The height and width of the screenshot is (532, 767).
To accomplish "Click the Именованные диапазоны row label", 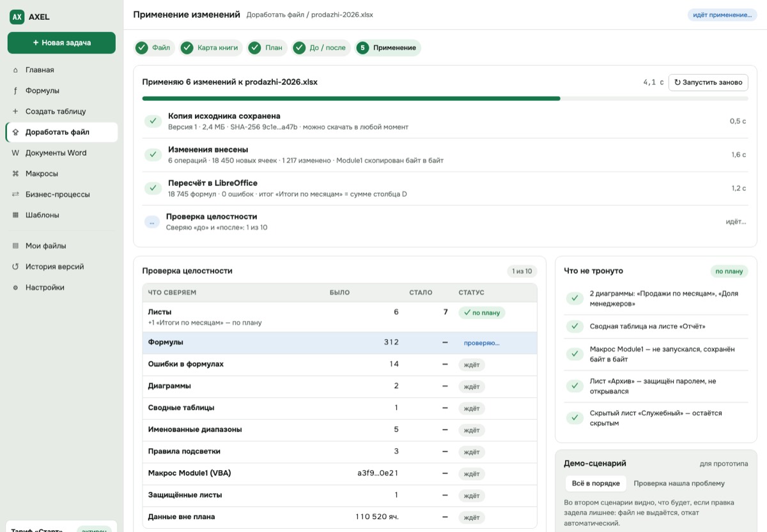I will [x=195, y=430].
